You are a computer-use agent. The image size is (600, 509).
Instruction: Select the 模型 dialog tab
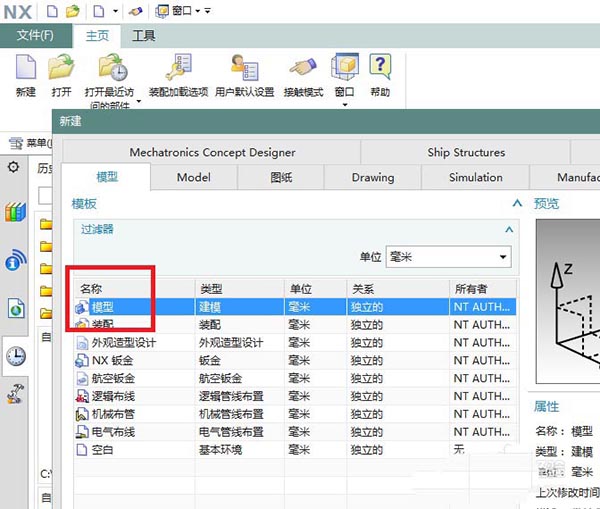coord(107,177)
